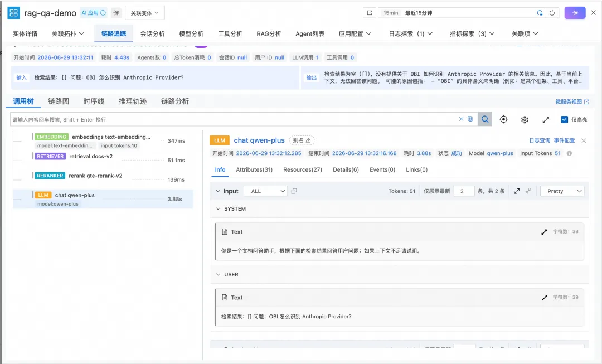The width and height of the screenshot is (602, 364).
Task: Open the 关联实体 dropdown
Action: [145, 13]
